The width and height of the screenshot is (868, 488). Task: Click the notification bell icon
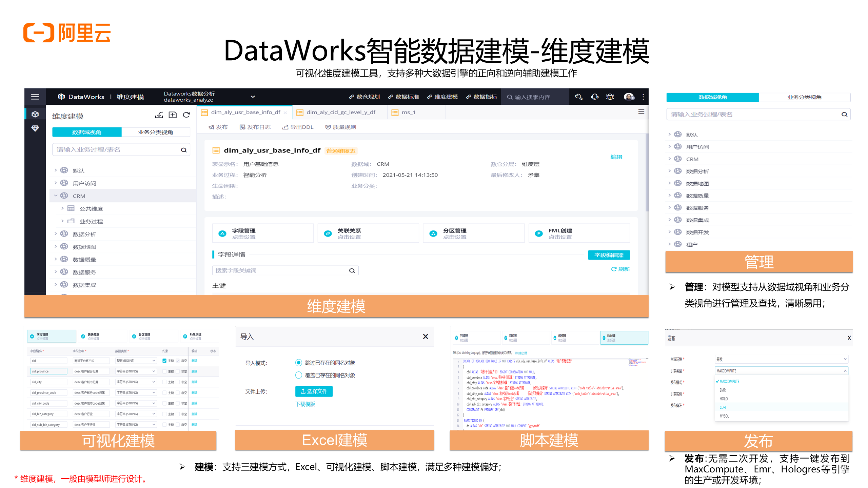594,97
